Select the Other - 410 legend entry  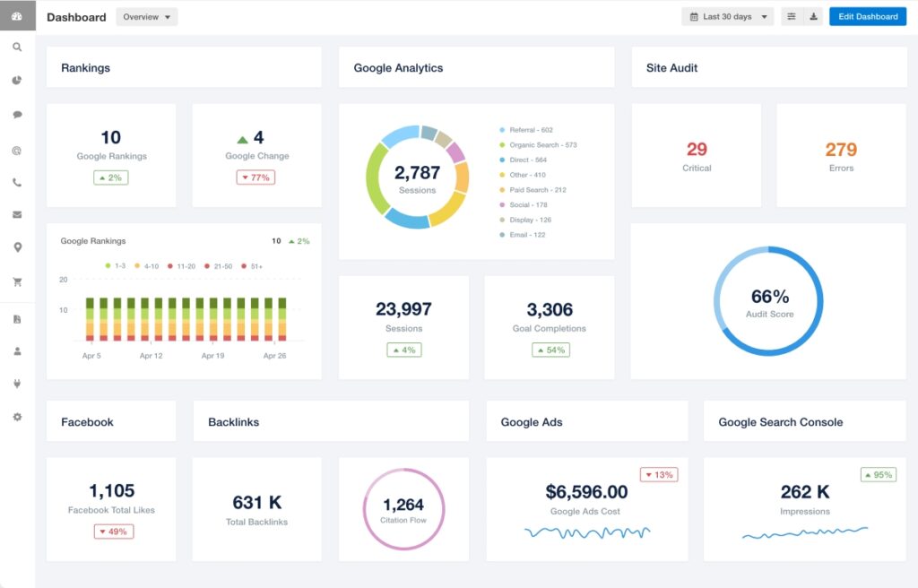pos(523,175)
